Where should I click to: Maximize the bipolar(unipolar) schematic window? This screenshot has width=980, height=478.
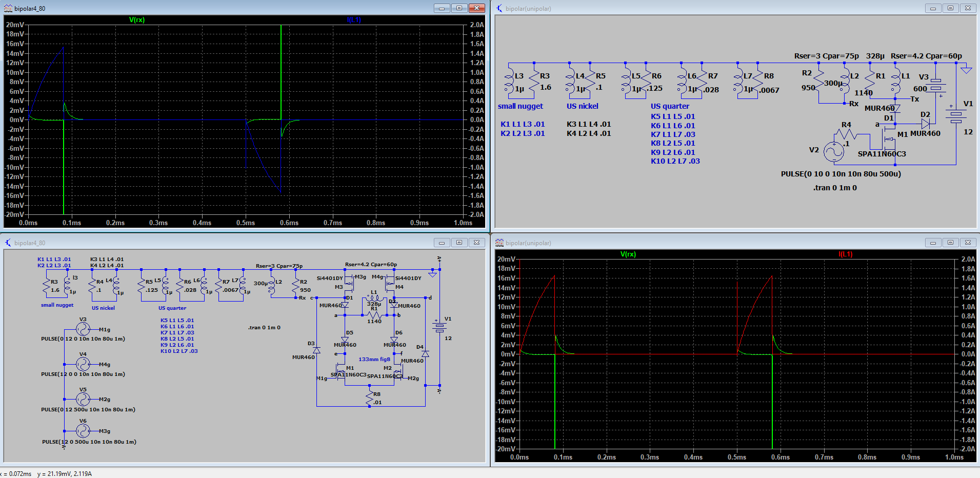(x=950, y=8)
